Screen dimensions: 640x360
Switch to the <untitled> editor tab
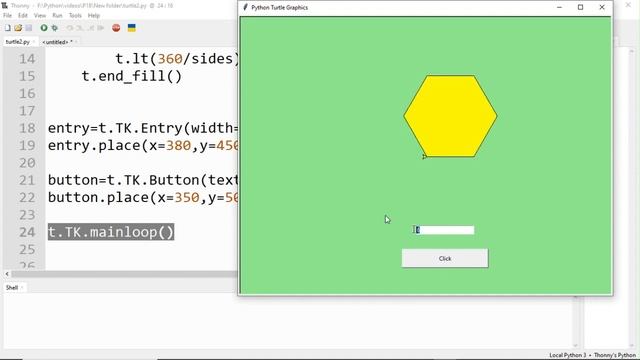[x=57, y=42]
